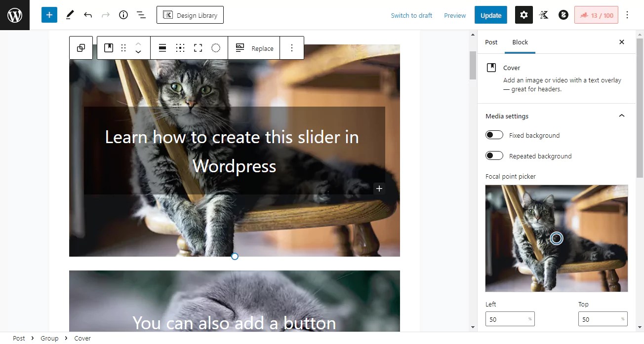
Task: Open document details with the info icon
Action: [123, 15]
